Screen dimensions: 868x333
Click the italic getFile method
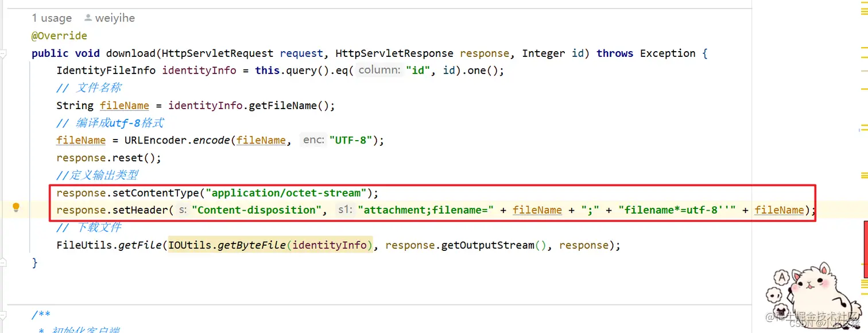tap(140, 245)
